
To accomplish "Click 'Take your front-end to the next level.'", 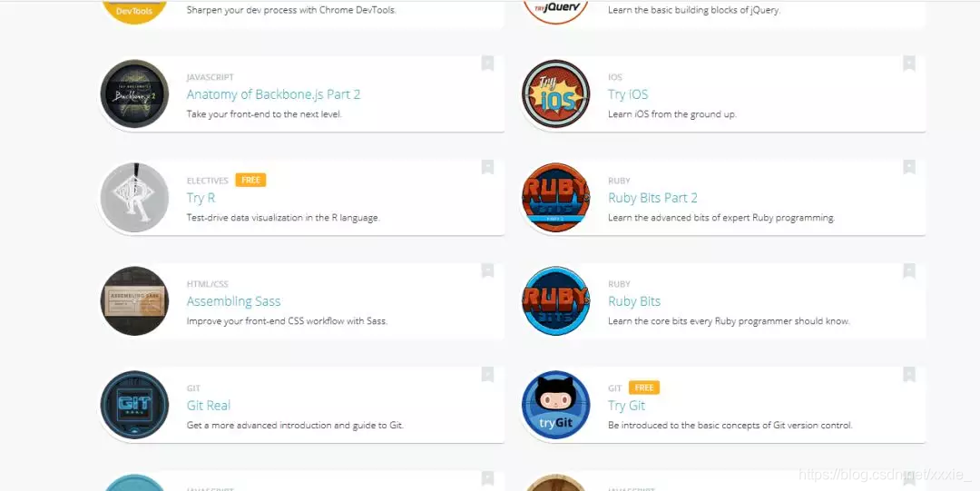I will click(264, 114).
